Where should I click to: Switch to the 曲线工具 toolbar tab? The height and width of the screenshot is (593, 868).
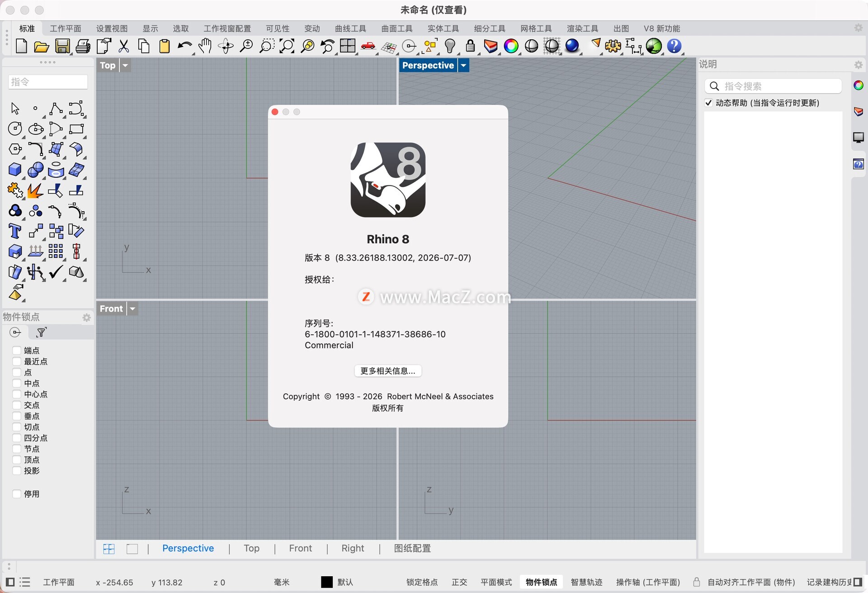pos(350,28)
